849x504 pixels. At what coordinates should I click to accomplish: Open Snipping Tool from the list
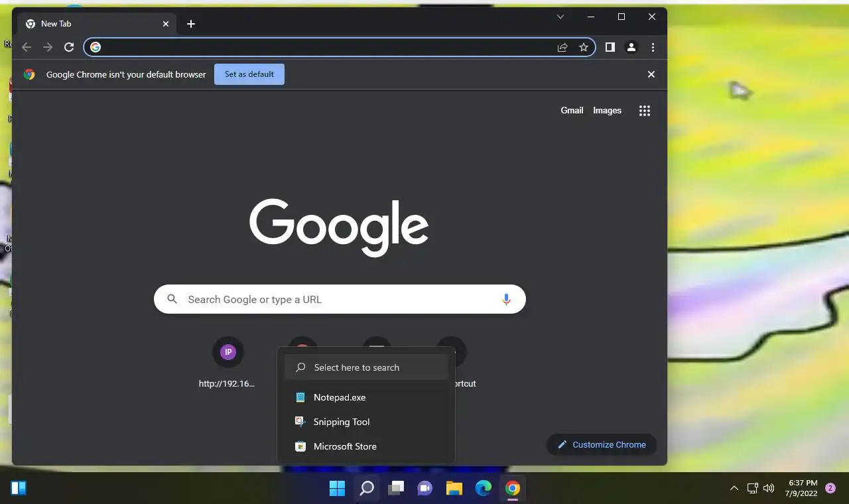pos(366,422)
